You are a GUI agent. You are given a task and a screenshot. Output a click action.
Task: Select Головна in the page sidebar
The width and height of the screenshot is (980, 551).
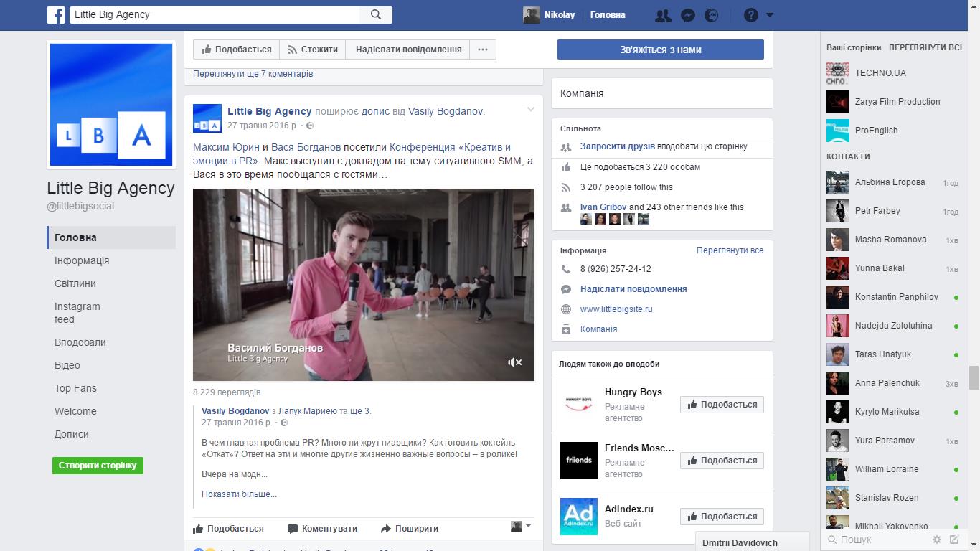[111, 237]
